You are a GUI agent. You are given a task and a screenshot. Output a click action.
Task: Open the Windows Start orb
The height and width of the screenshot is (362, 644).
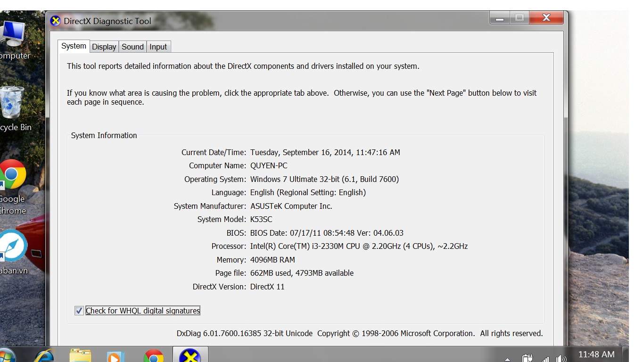(x=6, y=355)
